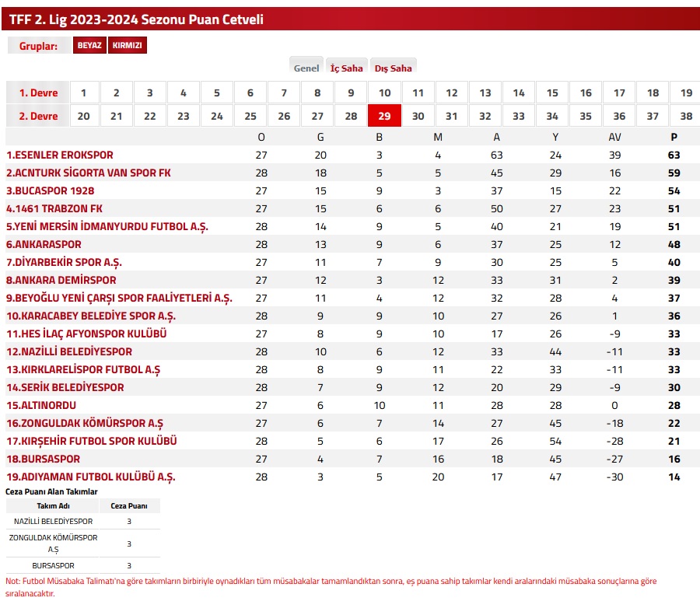This screenshot has height=608, width=700.
Task: Select week 36 in 2. Devre
Action: tap(619, 116)
